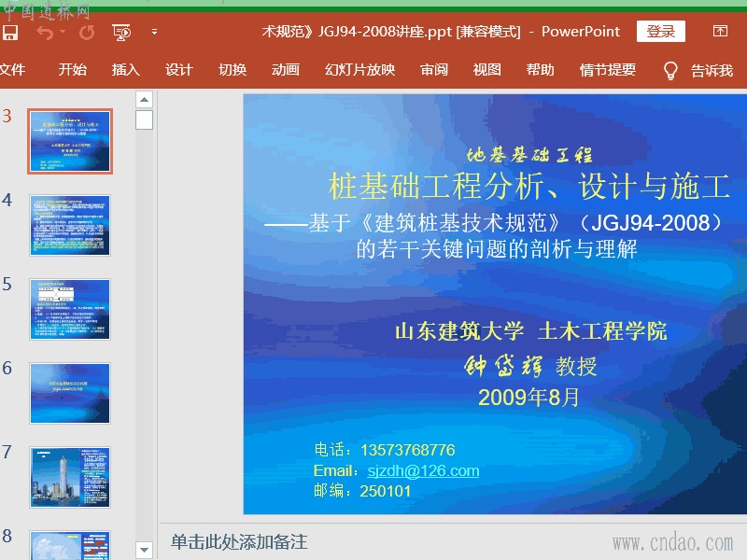Click the 登录 sign-in button
This screenshot has width=747, height=560.
pos(661,32)
